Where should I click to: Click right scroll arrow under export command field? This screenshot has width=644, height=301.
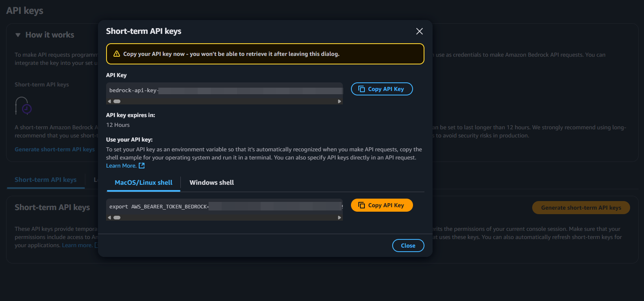(x=340, y=218)
